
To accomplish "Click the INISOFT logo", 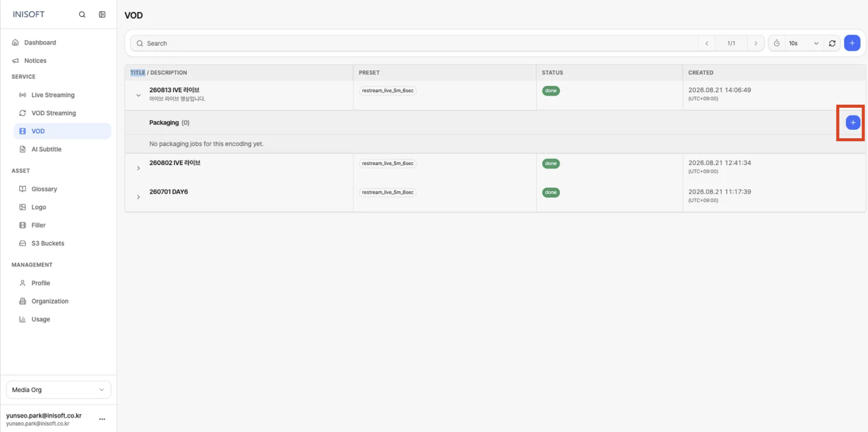I will click(29, 14).
